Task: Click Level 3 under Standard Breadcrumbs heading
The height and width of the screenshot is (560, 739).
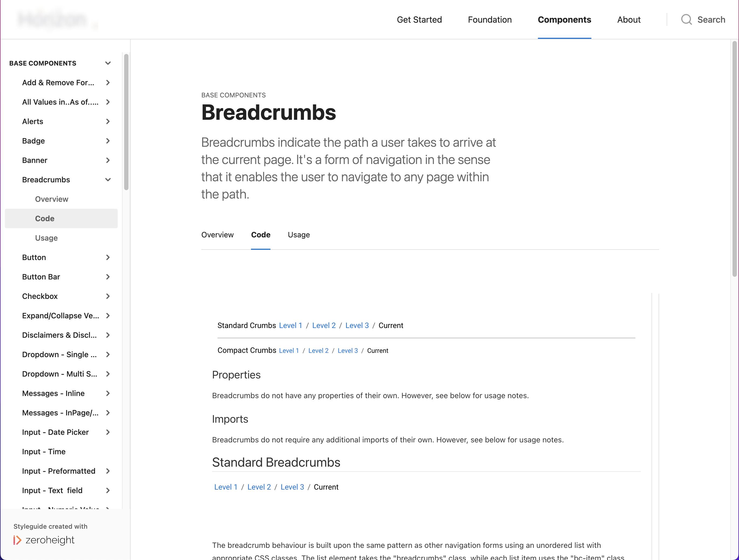Action: tap(292, 487)
